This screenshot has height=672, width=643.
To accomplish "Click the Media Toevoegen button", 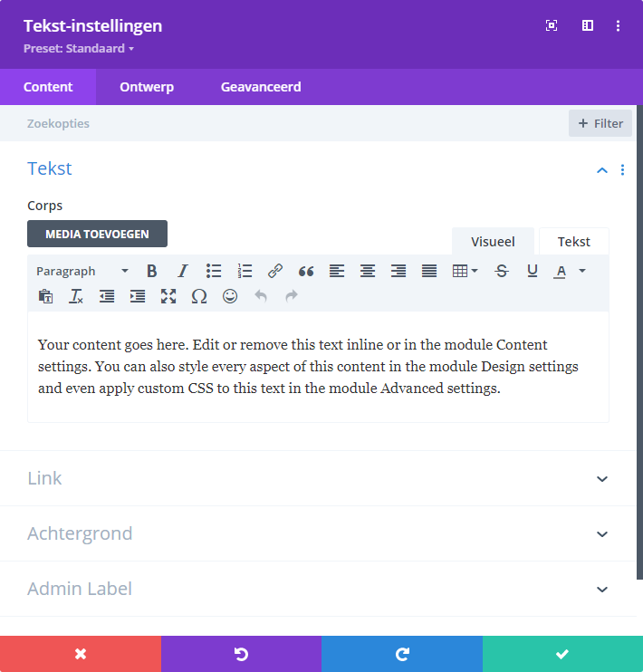I will tap(97, 234).
